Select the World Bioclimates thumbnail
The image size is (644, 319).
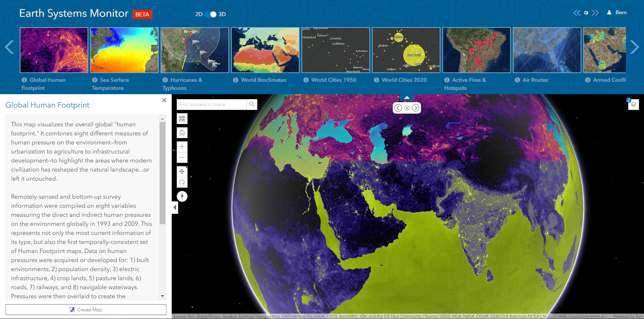tap(265, 50)
